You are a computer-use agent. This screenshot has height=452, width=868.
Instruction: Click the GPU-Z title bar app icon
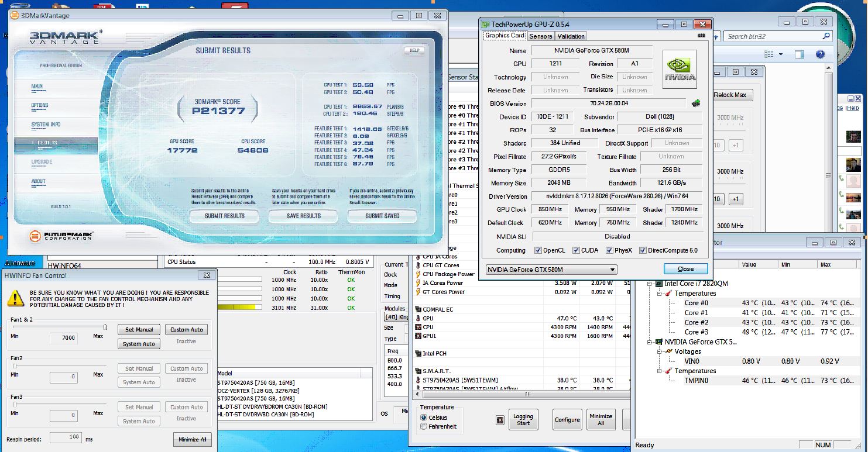(485, 25)
